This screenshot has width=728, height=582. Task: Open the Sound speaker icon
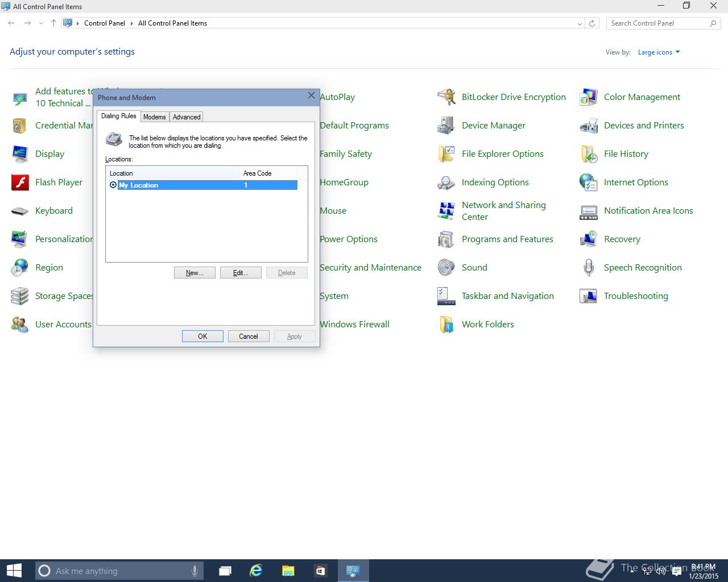[x=446, y=268]
